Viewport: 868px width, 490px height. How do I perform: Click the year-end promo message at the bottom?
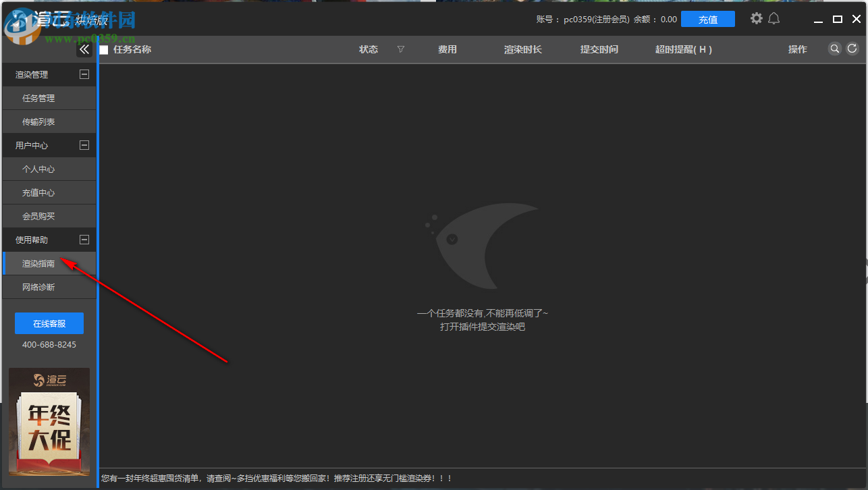(x=275, y=477)
